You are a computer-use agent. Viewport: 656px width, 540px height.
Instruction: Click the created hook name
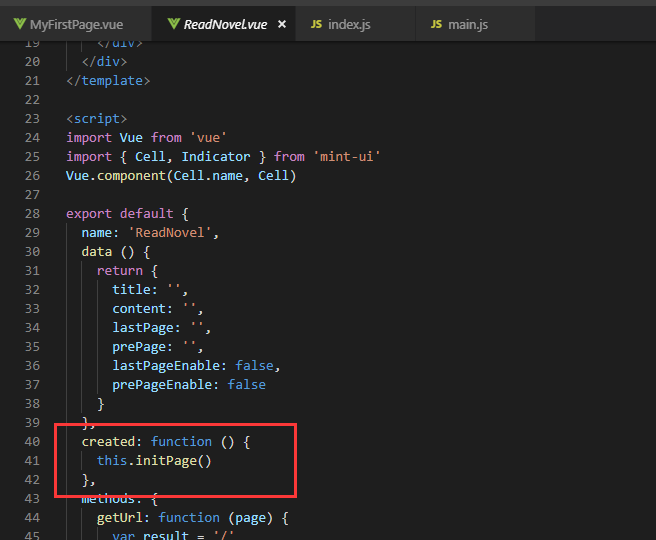point(108,442)
